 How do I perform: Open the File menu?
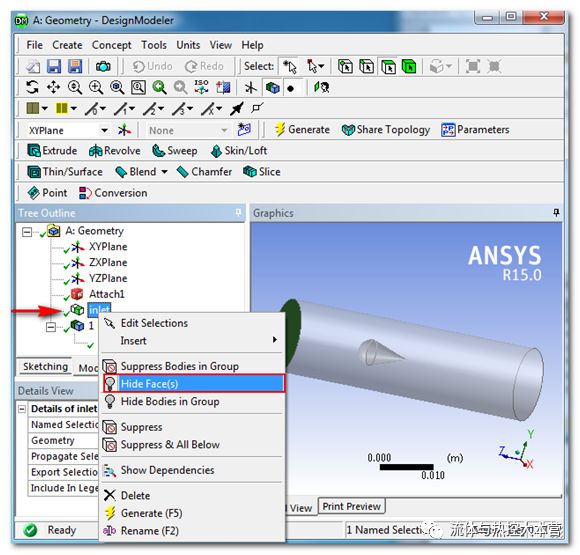[x=34, y=45]
